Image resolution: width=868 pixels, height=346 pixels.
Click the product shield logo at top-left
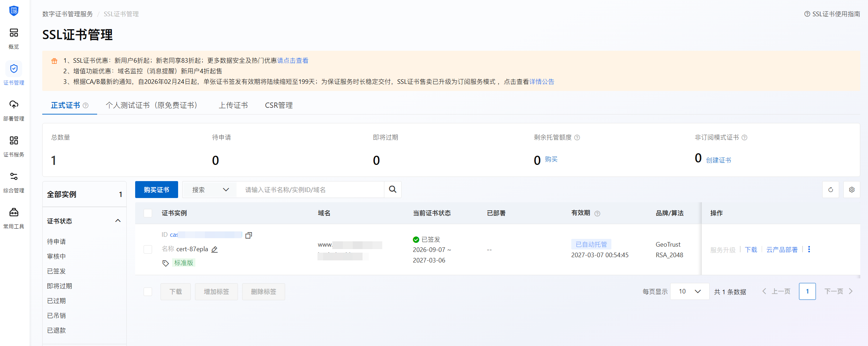click(14, 11)
